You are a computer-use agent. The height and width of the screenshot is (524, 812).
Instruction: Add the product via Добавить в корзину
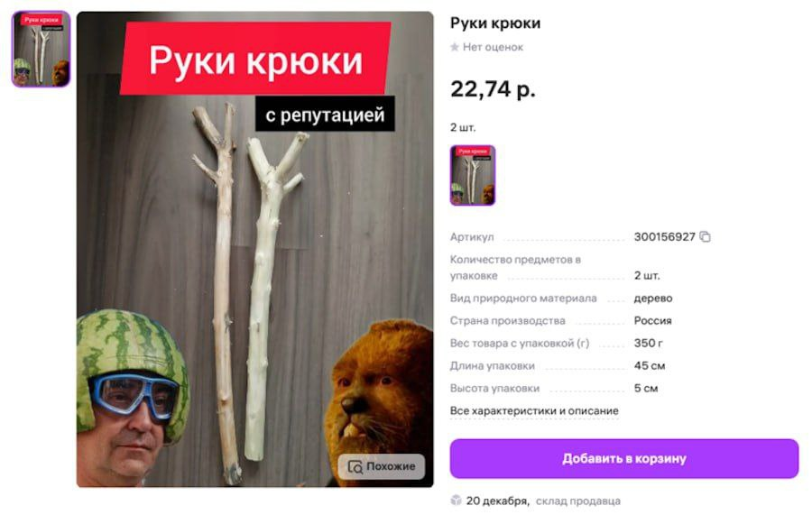click(624, 458)
